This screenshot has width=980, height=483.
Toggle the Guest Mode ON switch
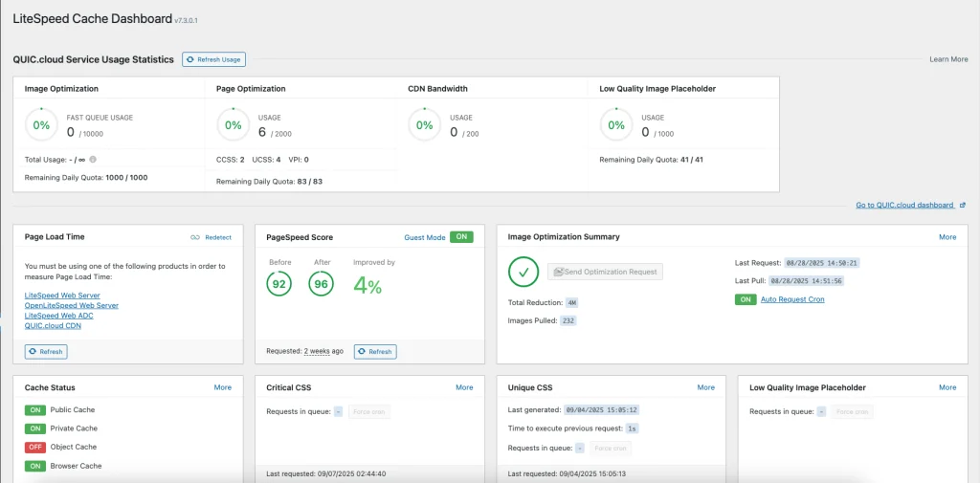461,237
